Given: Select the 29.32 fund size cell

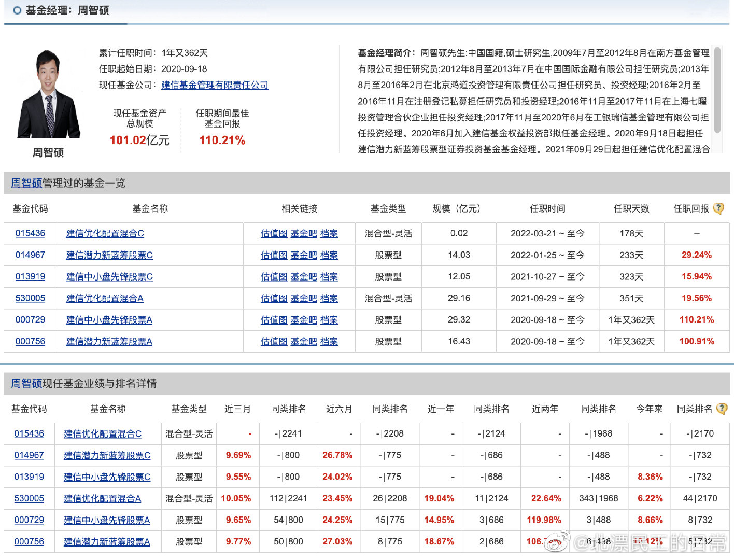Looking at the screenshot, I should [x=459, y=320].
